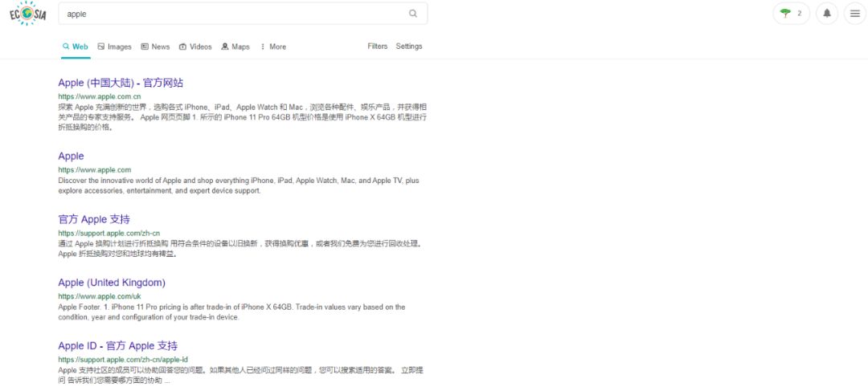Switch to the News tab
The height and width of the screenshot is (387, 868).
[156, 47]
